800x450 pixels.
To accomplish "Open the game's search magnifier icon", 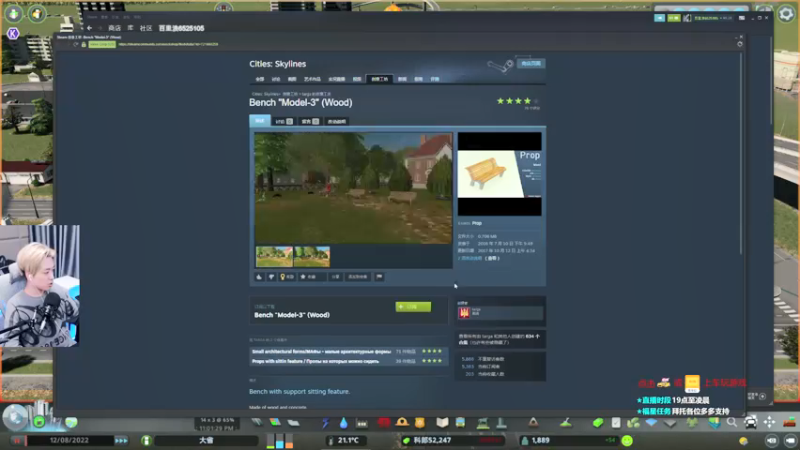I will pyautogui.click(x=732, y=422).
